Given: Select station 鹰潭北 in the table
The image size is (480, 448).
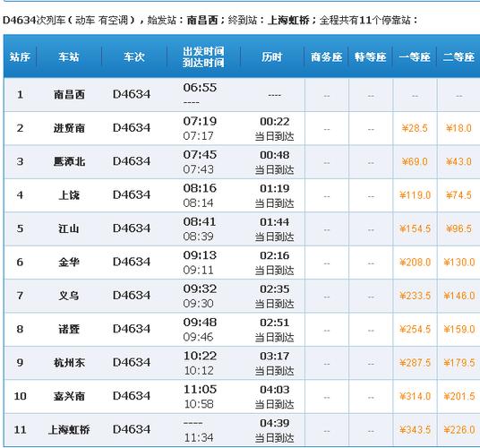Looking at the screenshot, I should coord(69,161).
